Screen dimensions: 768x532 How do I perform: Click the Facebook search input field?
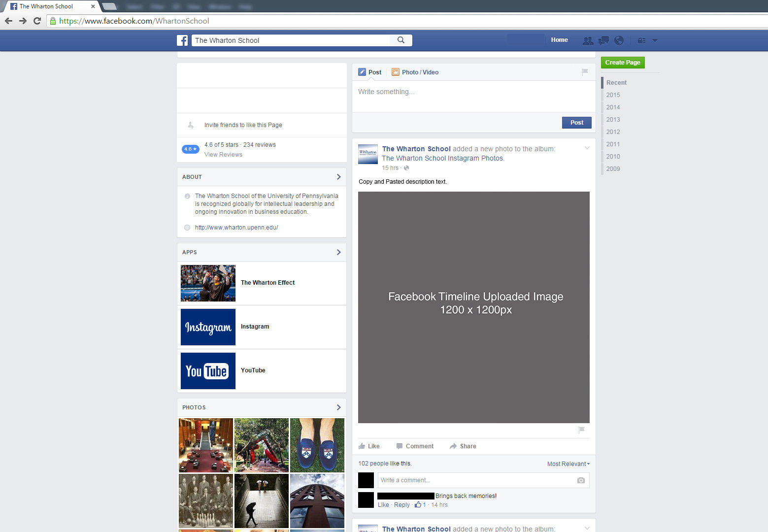point(291,40)
